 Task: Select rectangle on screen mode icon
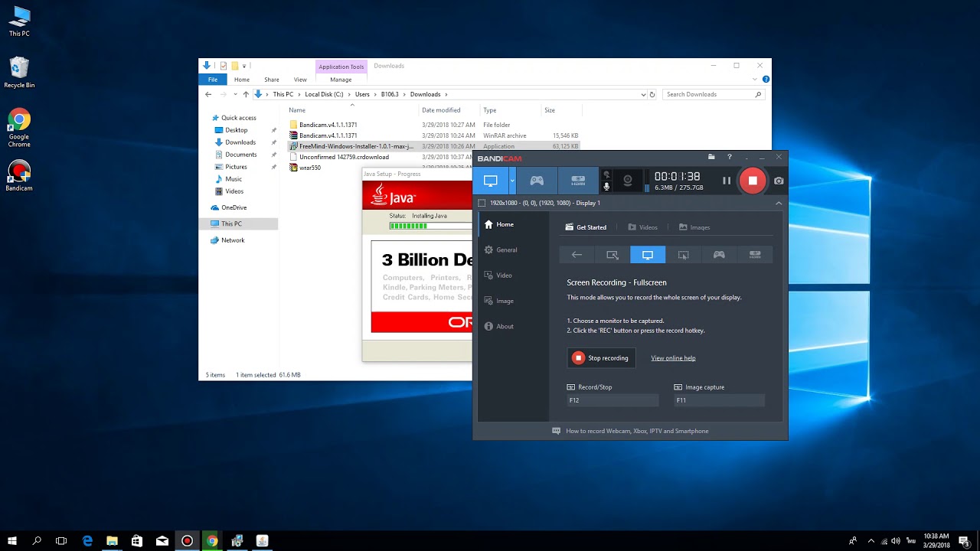coord(612,255)
